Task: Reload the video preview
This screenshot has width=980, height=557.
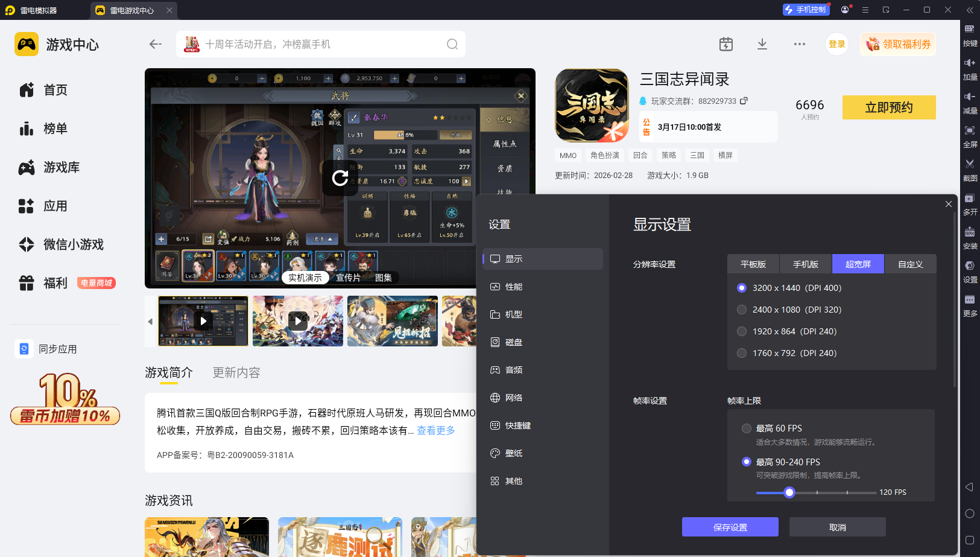Action: click(x=340, y=177)
